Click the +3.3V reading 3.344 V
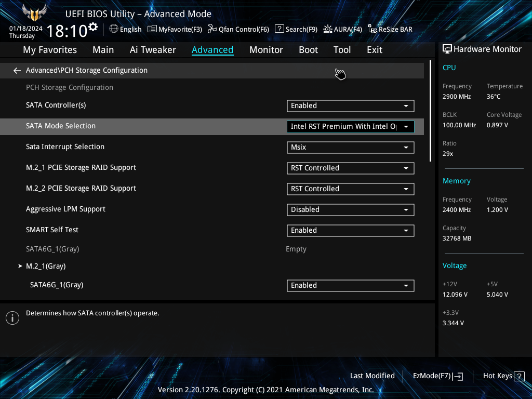The image size is (532, 399). (453, 323)
